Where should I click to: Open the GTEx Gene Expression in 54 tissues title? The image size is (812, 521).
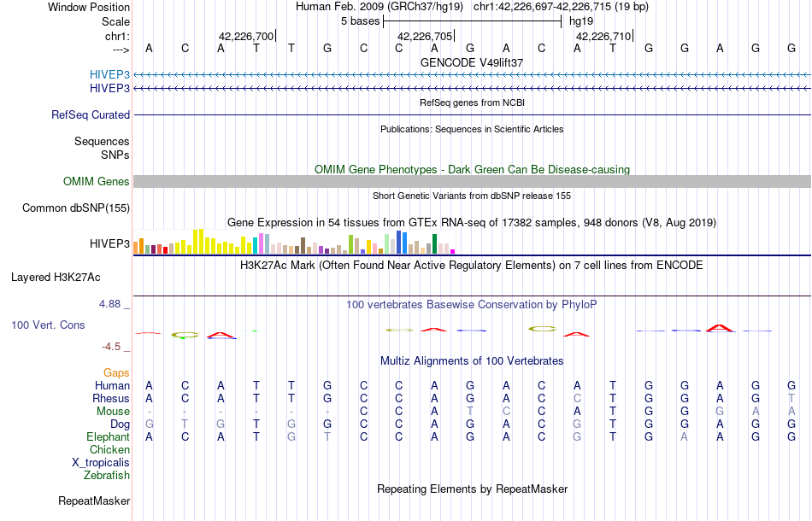point(472,222)
